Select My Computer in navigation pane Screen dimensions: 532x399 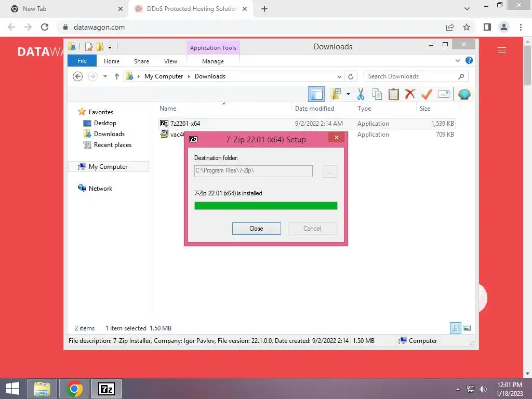(108, 167)
